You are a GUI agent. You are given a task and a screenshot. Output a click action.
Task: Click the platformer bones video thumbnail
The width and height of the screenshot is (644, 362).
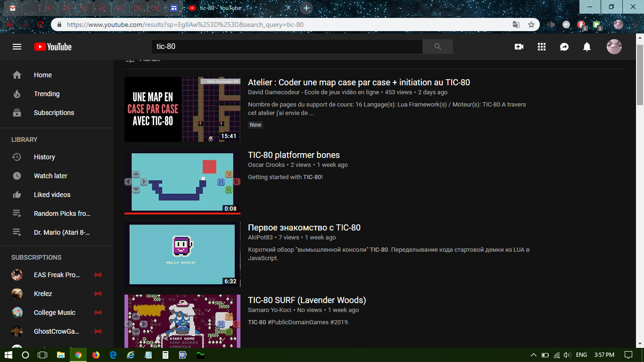pos(182,182)
